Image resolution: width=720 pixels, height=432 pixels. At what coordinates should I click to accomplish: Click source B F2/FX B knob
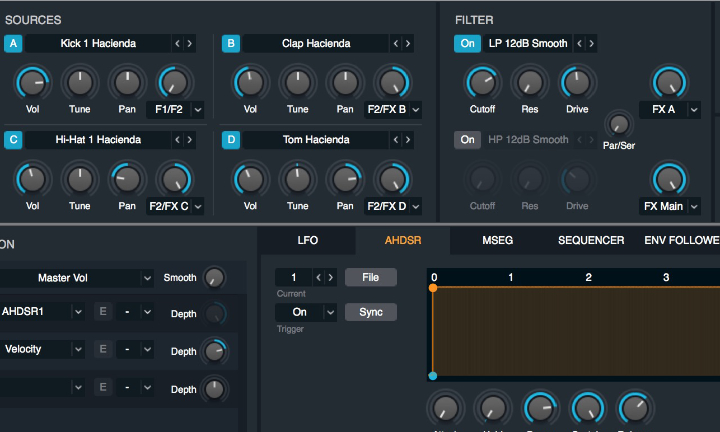[x=392, y=83]
